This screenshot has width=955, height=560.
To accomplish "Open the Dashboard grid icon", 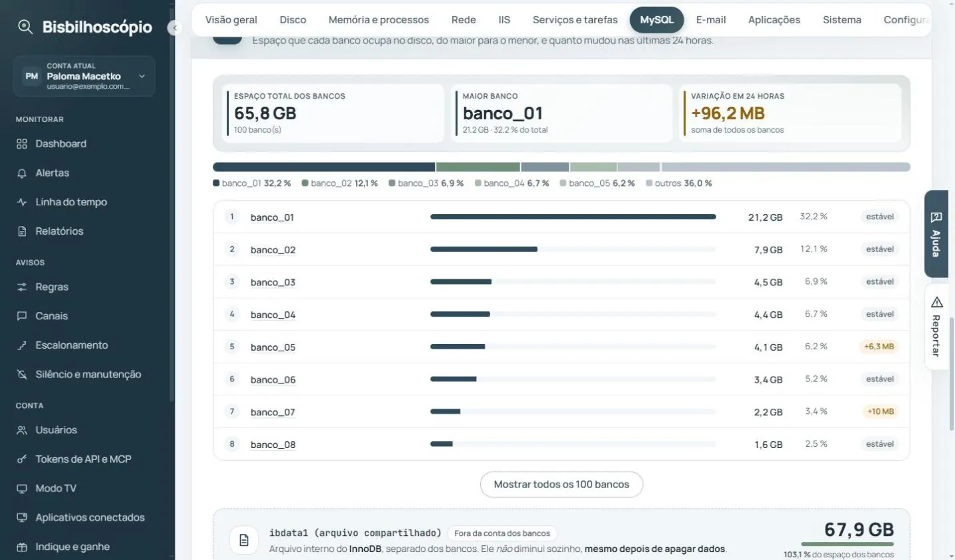I will (22, 144).
